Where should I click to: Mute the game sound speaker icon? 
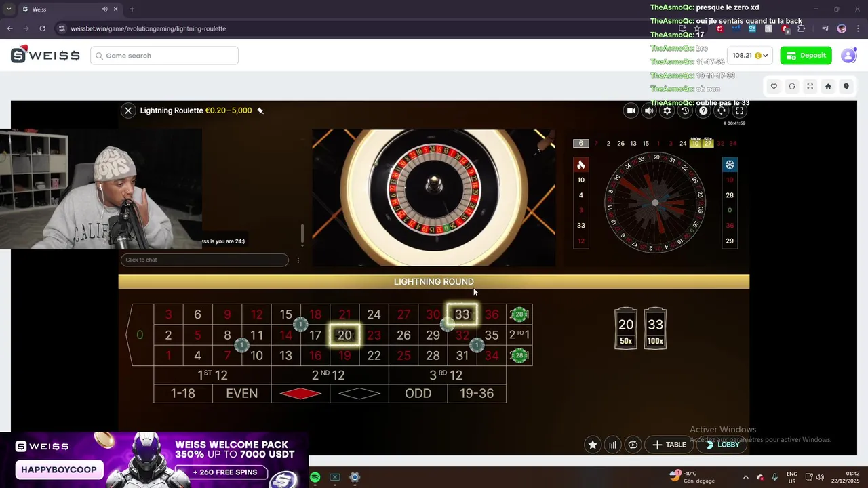tap(649, 110)
